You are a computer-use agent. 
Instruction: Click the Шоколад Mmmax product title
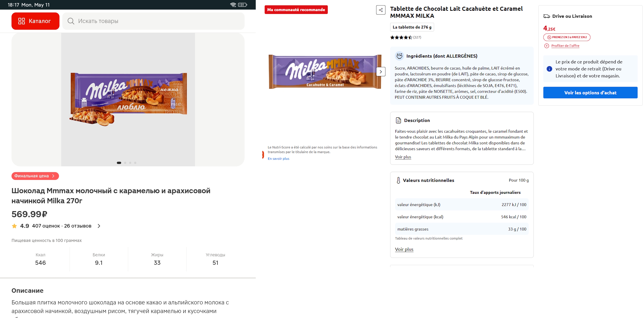pos(111,196)
